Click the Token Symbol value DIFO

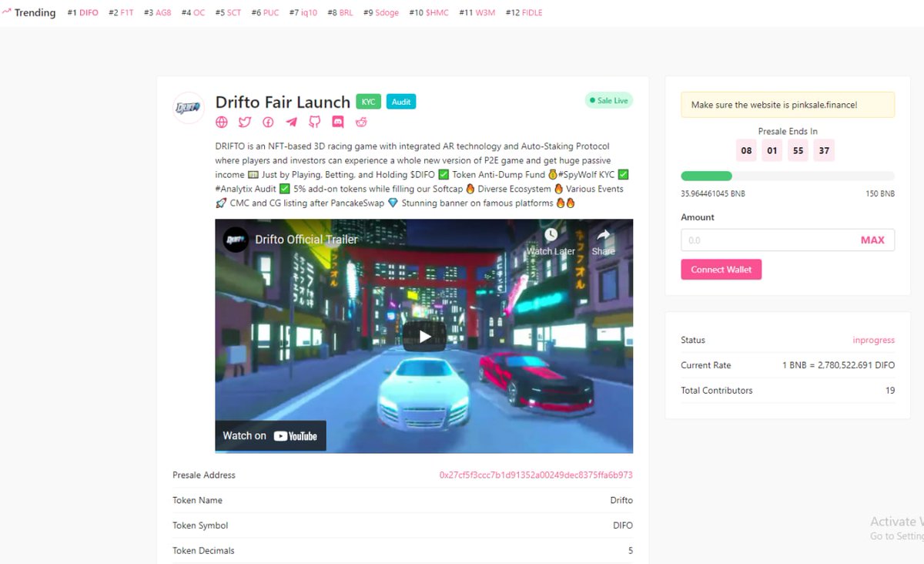click(623, 525)
